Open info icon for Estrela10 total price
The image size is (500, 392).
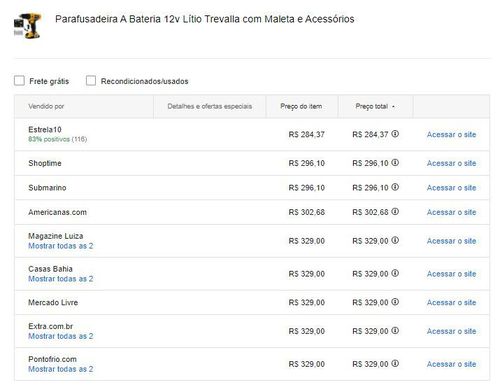coord(395,134)
